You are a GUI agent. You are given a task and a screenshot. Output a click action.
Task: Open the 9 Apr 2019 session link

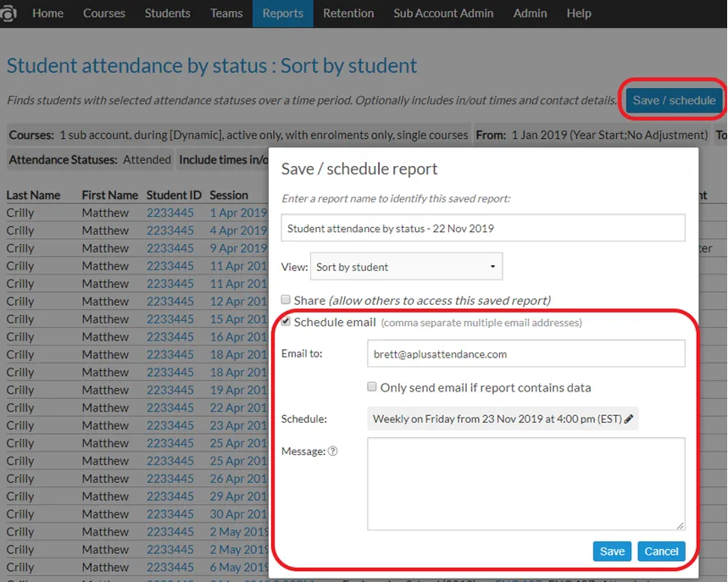point(238,248)
